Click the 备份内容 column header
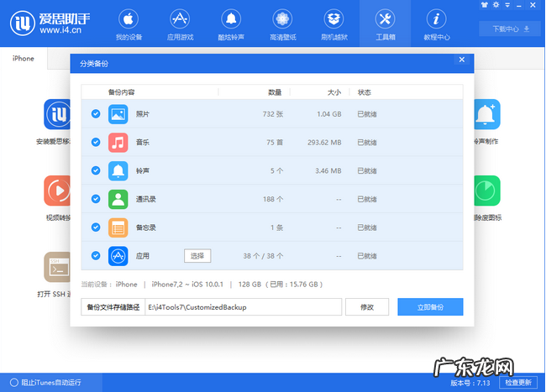The image size is (546, 392). tap(121, 92)
